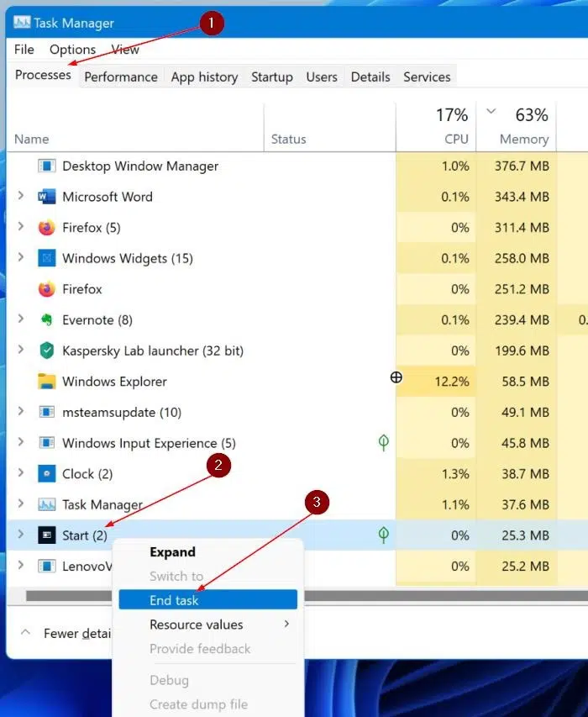Screen dimensions: 588x717
Task: Choose End task in the context menu
Action: click(x=207, y=600)
